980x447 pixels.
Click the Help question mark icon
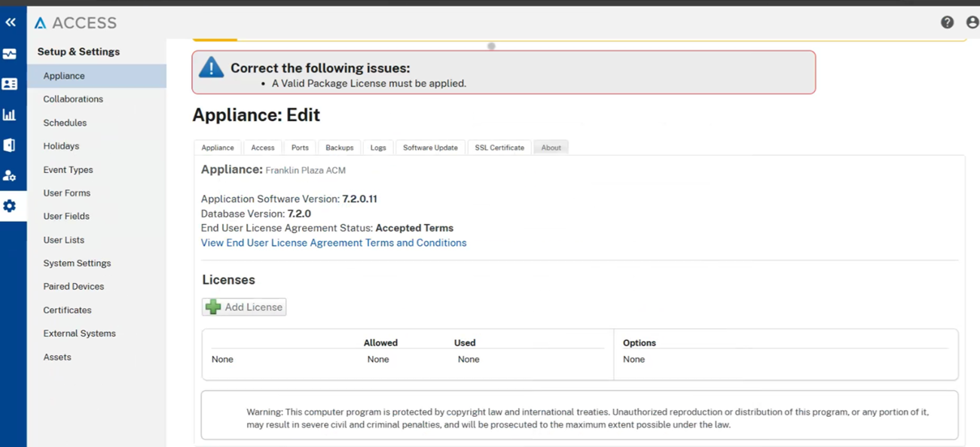pos(947,23)
